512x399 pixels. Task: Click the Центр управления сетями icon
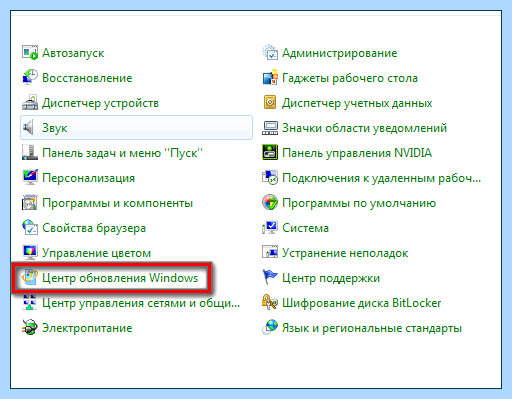tap(30, 303)
